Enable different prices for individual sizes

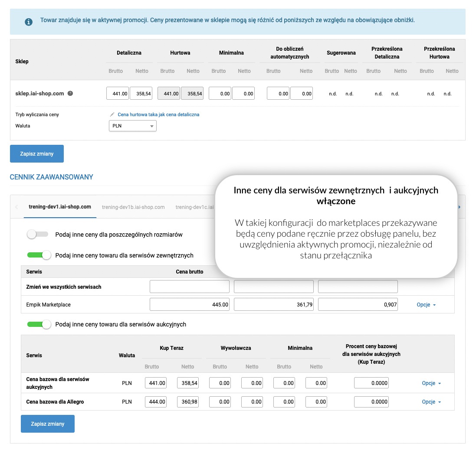click(38, 235)
